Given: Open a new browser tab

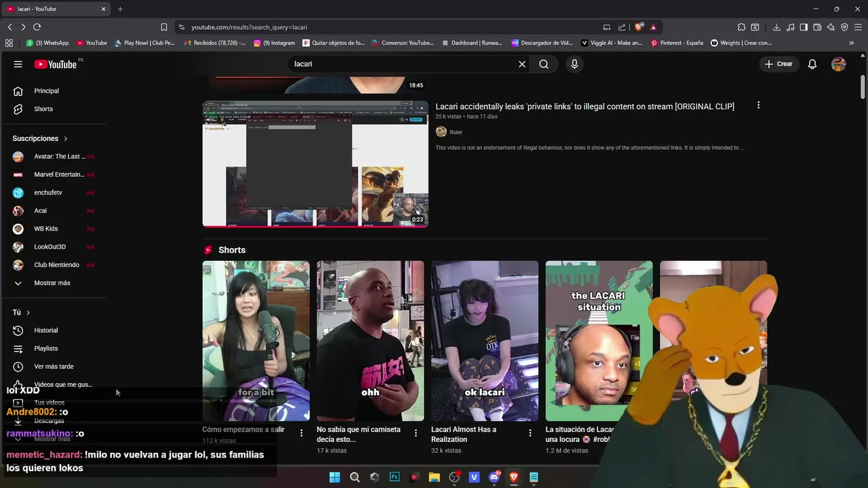Looking at the screenshot, I should pos(120,9).
